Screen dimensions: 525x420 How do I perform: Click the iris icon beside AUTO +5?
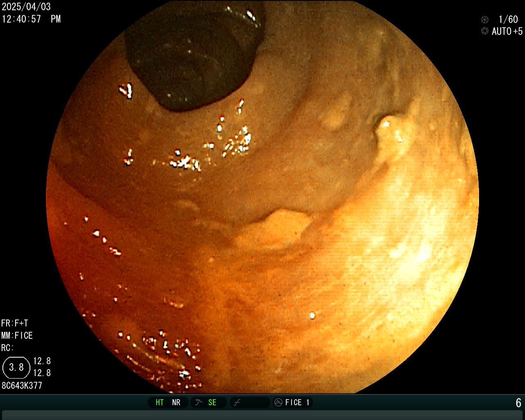click(x=485, y=31)
